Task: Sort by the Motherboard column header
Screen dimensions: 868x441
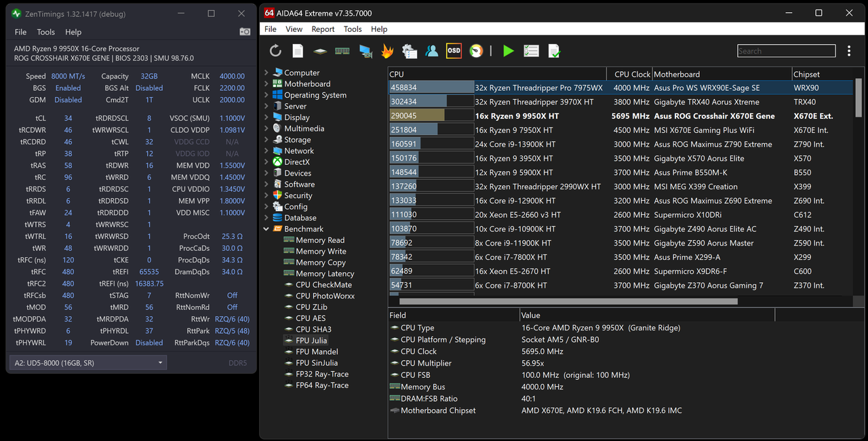Action: coord(722,74)
